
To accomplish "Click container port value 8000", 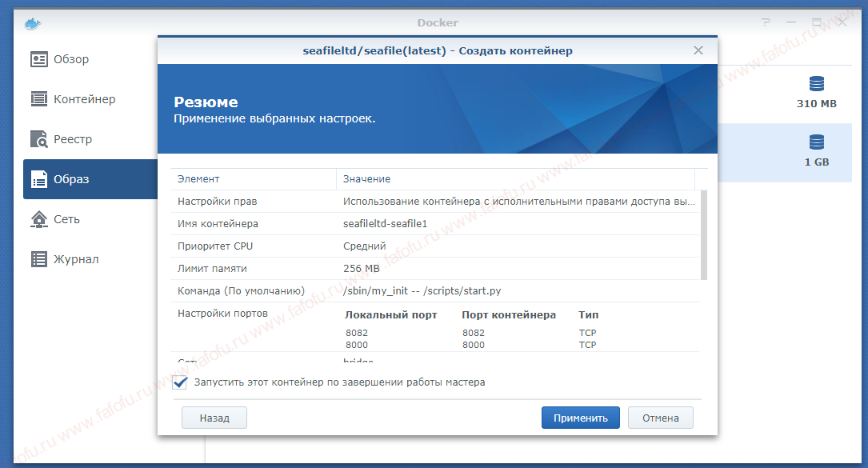I will [x=474, y=345].
